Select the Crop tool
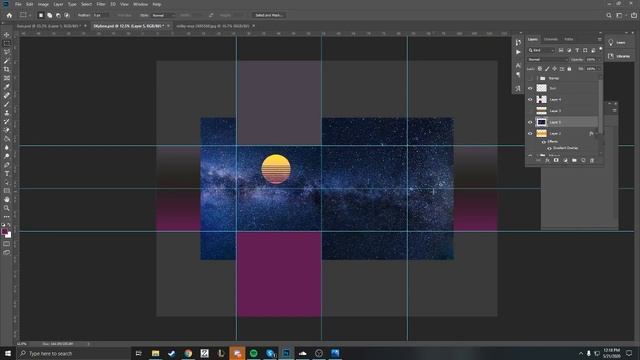Viewport: 640px width, 360px height. click(7, 69)
